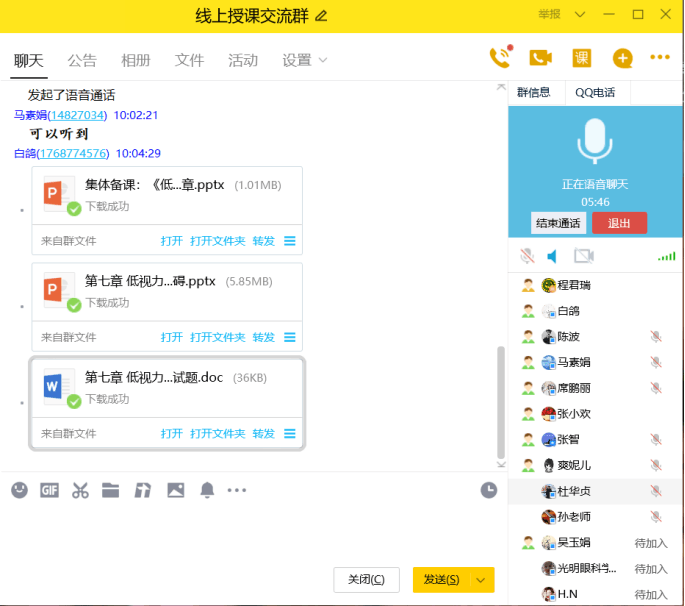Open the emoji picker in input toolbar
This screenshot has height=606, width=685.
(x=19, y=490)
